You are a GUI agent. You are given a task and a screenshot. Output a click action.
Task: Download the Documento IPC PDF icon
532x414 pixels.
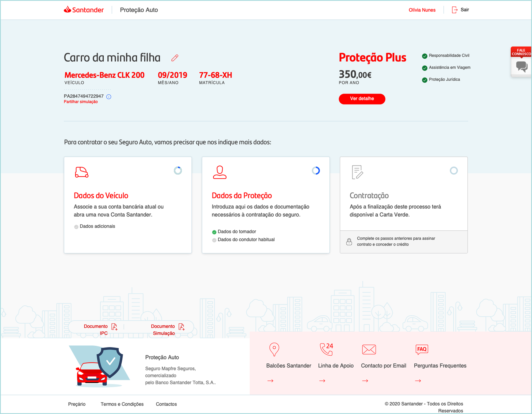tap(114, 327)
